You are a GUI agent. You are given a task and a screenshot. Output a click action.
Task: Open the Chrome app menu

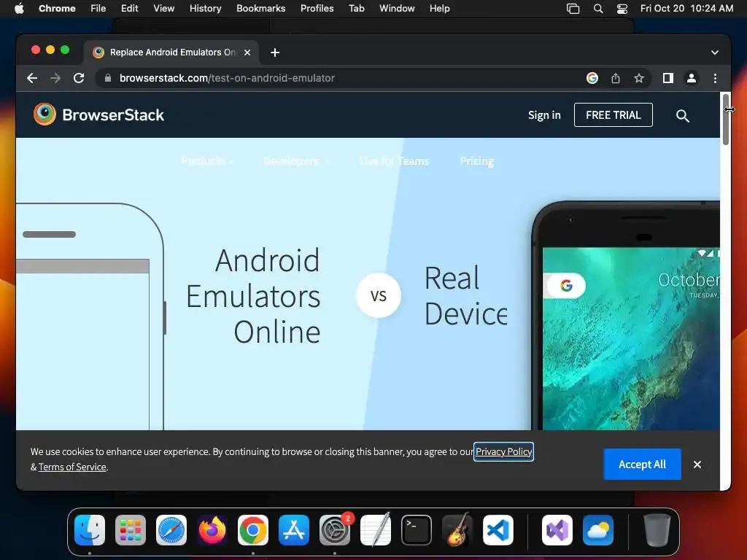coord(57,9)
